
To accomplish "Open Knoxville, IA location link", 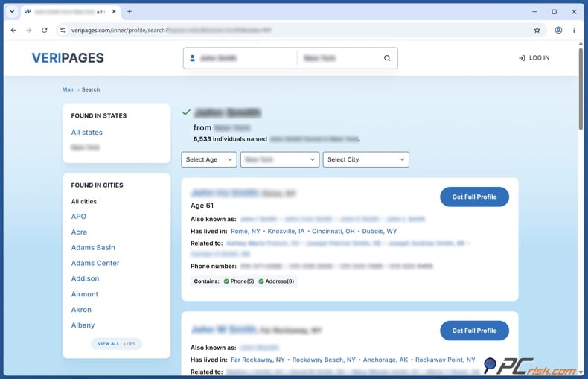I will pos(286,231).
